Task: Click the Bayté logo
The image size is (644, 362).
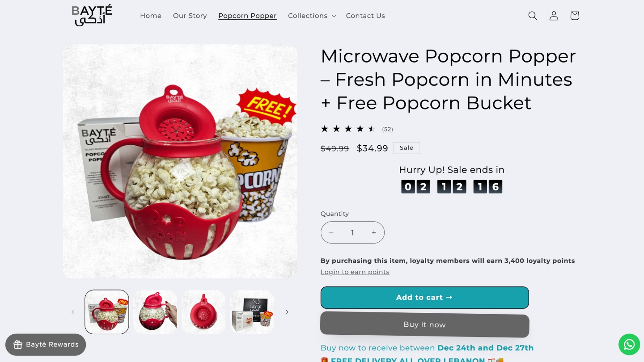Action: point(92,15)
